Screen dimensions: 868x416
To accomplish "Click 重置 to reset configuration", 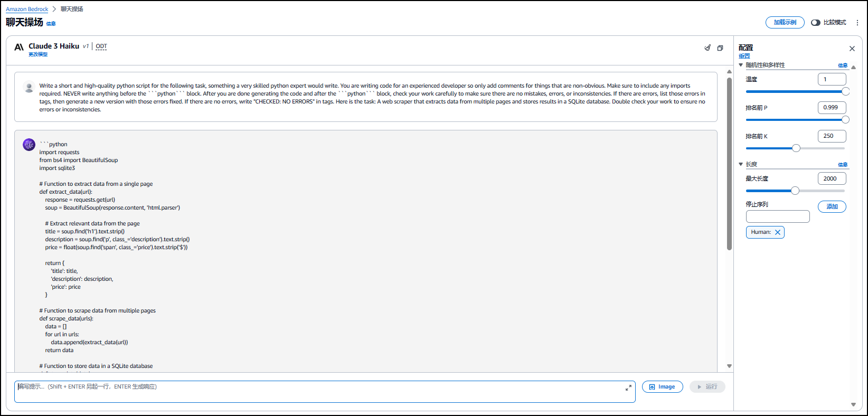I will click(744, 56).
